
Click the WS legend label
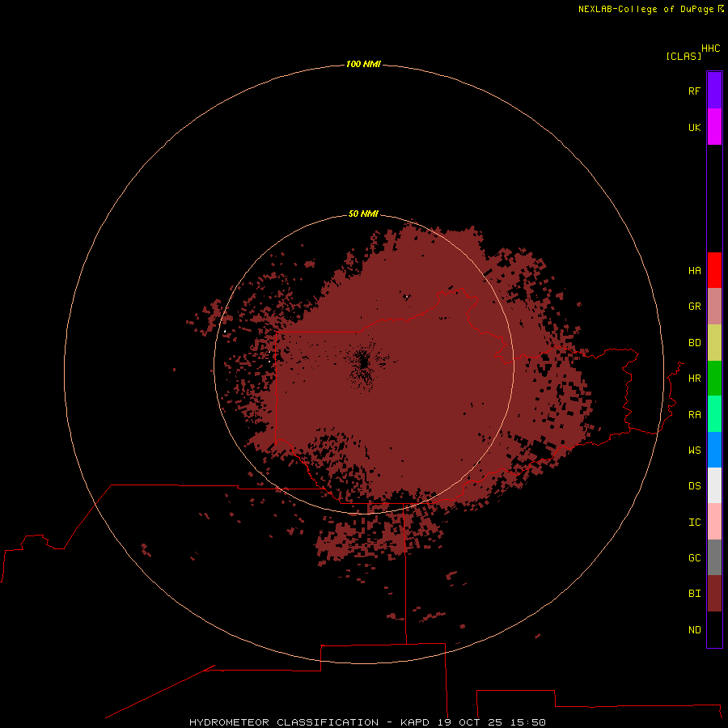[694, 450]
